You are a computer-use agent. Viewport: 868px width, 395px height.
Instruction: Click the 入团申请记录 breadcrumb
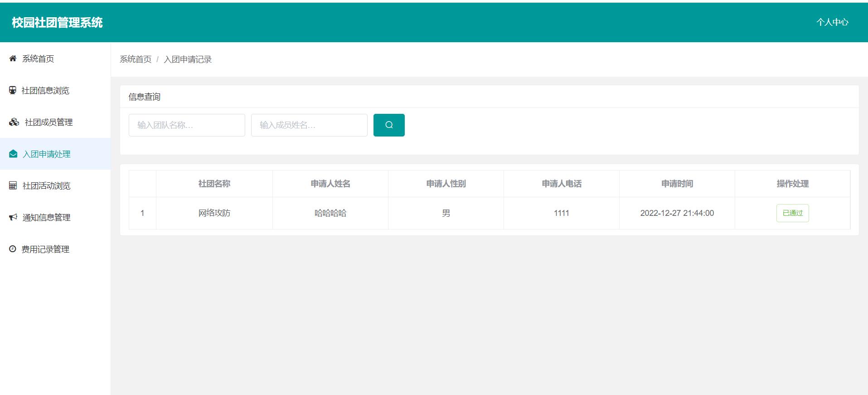click(188, 59)
